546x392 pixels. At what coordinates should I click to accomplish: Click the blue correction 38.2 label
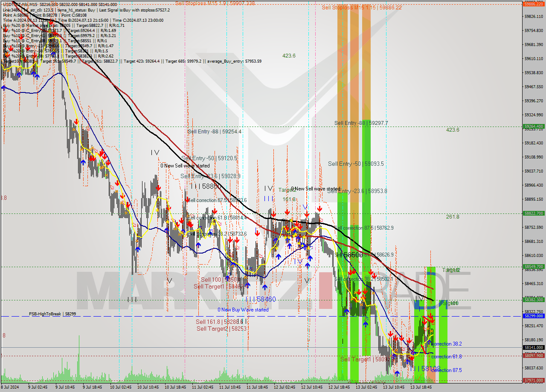[446, 343]
